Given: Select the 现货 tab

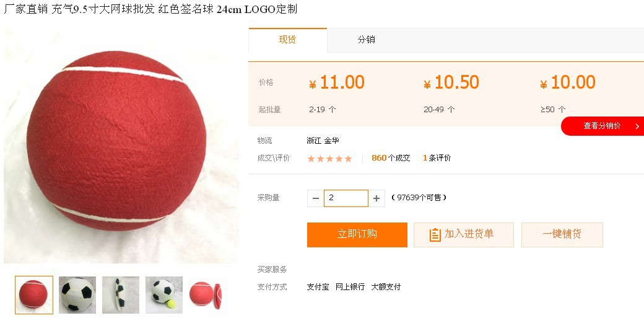Looking at the screenshot, I should (x=287, y=40).
